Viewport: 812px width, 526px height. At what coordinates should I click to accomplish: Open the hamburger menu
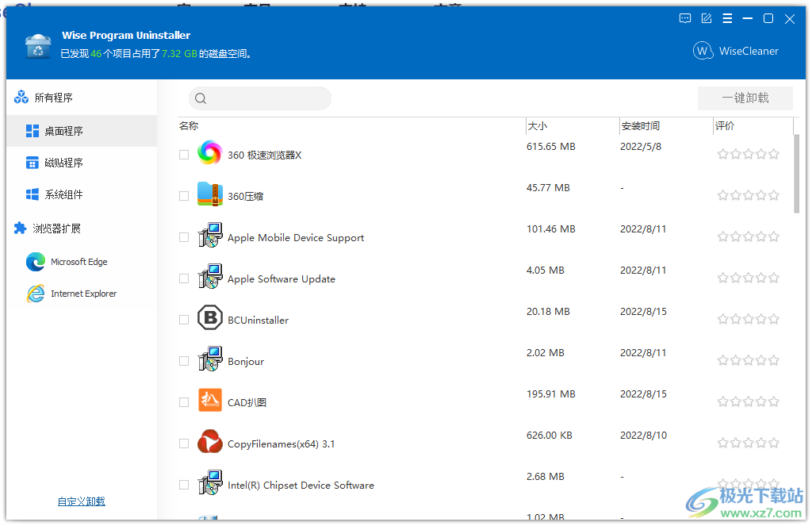click(x=727, y=18)
